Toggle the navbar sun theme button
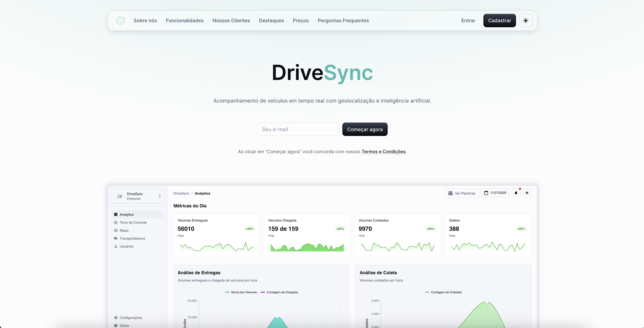Viewport: 644px width, 328px height. coord(526,21)
